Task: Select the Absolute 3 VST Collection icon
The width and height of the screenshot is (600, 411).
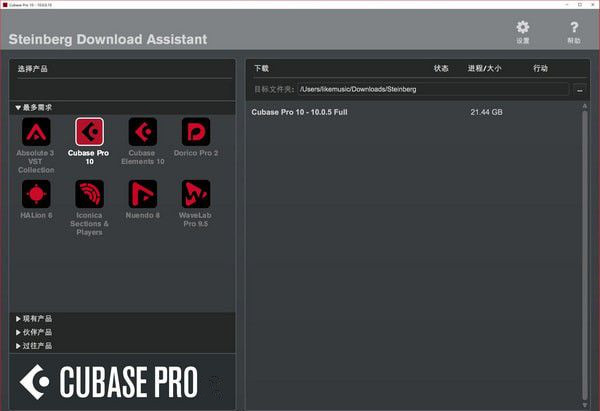Action: (x=36, y=132)
